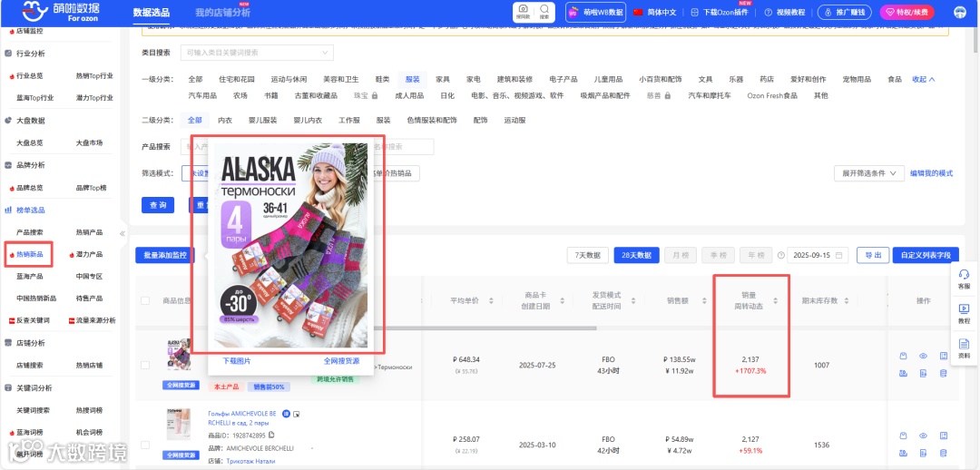Click the 萌啦数据 logo
980x470 pixels.
61,12
